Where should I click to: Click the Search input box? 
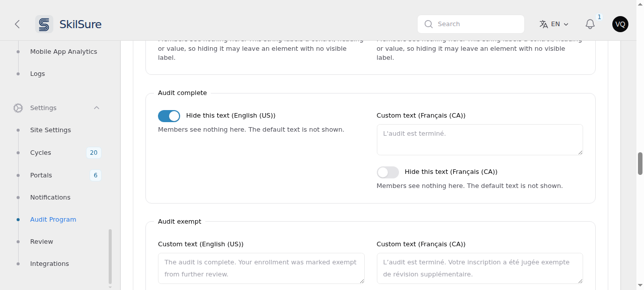click(471, 24)
